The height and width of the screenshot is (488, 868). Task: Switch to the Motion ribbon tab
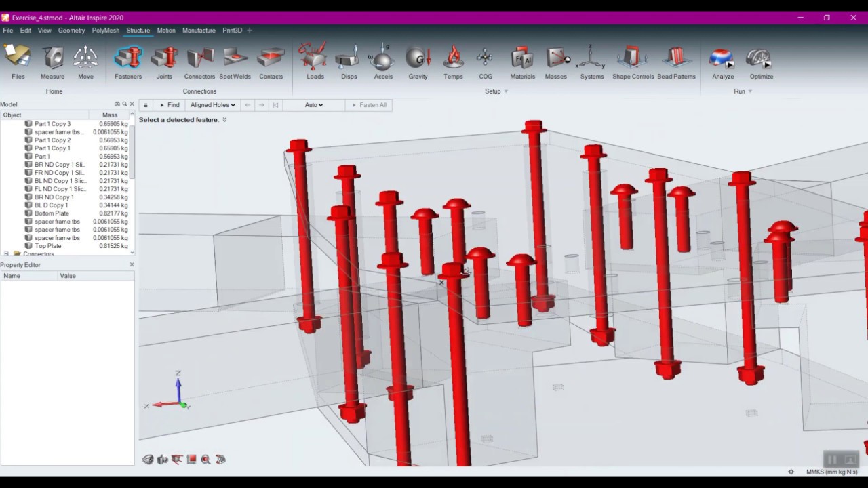pos(166,30)
